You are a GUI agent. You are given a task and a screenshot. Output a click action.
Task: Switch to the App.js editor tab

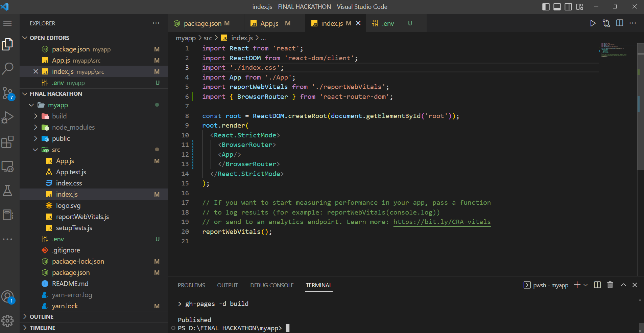(269, 23)
